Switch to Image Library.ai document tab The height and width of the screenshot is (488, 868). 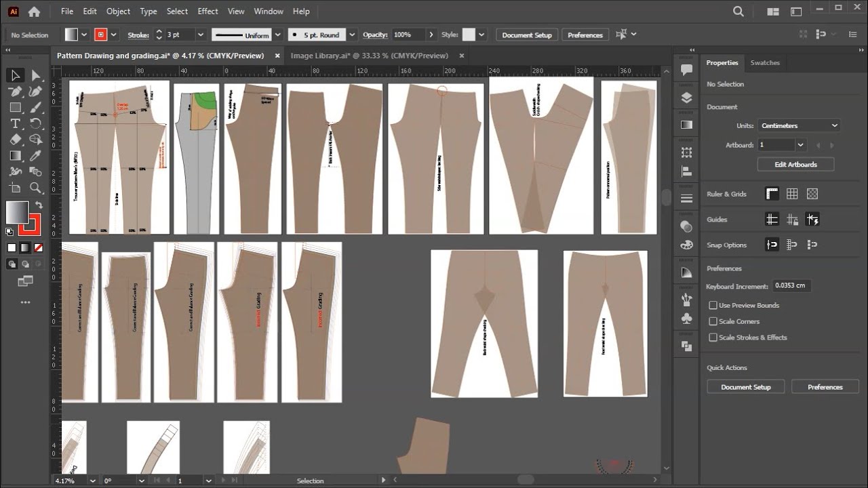(370, 56)
